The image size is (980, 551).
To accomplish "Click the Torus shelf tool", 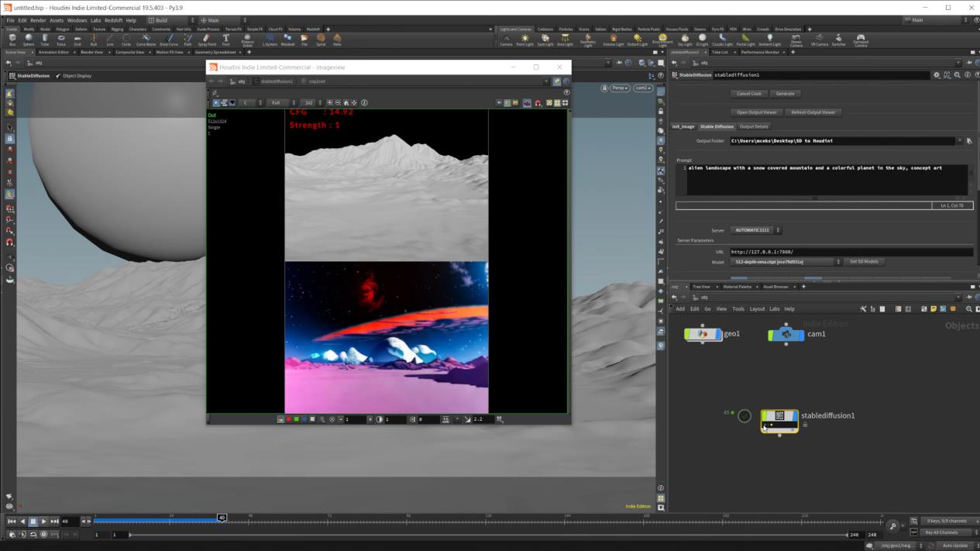I will [x=61, y=39].
